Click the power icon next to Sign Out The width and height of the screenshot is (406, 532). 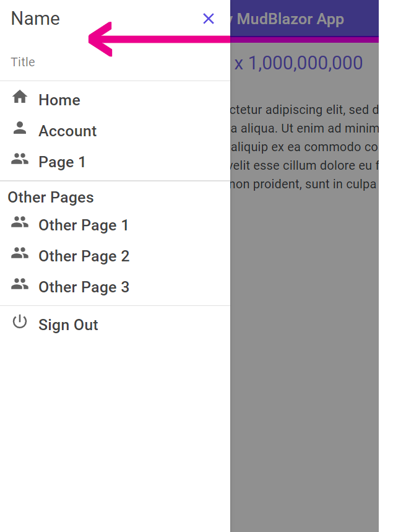pos(20,322)
